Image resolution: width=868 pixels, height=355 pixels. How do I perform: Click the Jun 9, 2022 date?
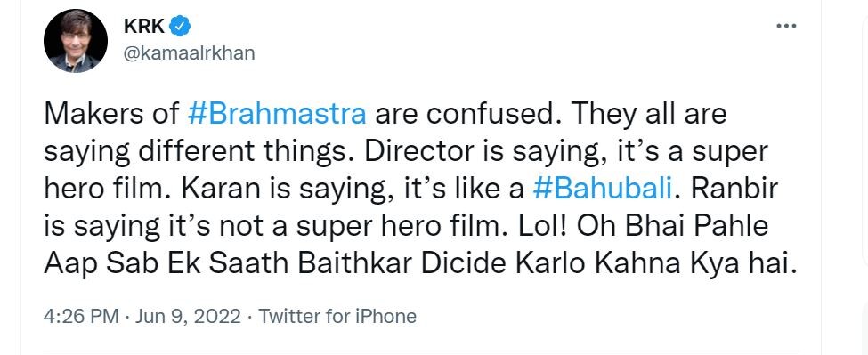188,317
